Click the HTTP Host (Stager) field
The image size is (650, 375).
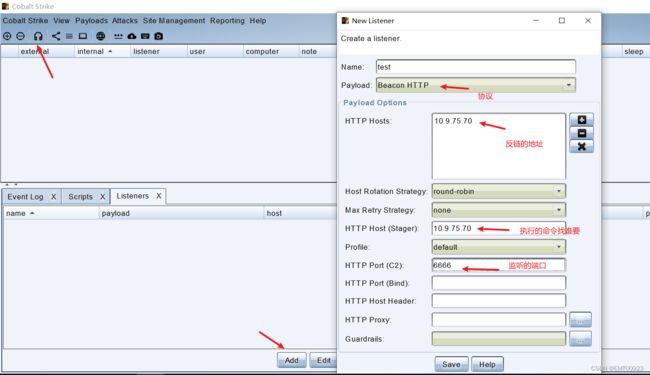point(498,228)
